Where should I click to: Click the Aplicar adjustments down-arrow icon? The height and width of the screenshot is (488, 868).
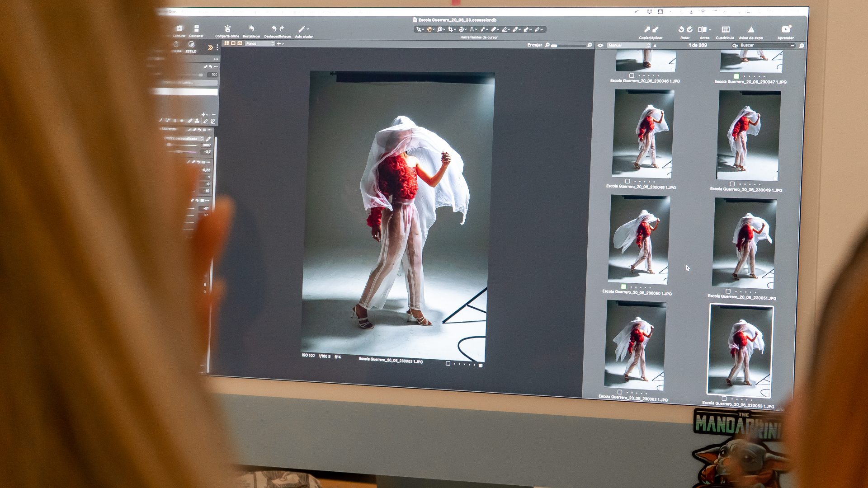point(655,29)
